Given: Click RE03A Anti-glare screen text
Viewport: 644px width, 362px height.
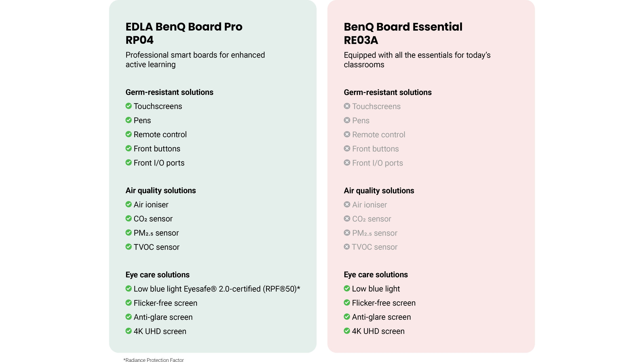Looking at the screenshot, I should click(x=381, y=317).
